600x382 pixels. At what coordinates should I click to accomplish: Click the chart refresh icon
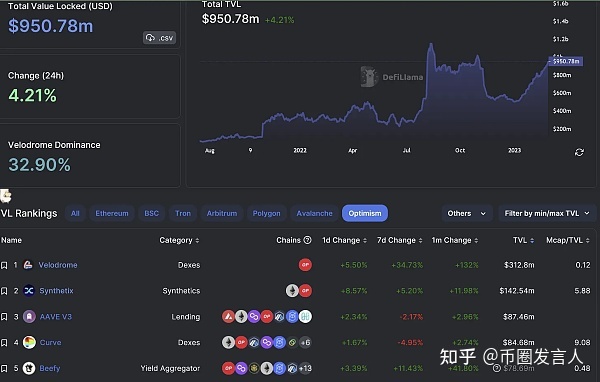(579, 152)
